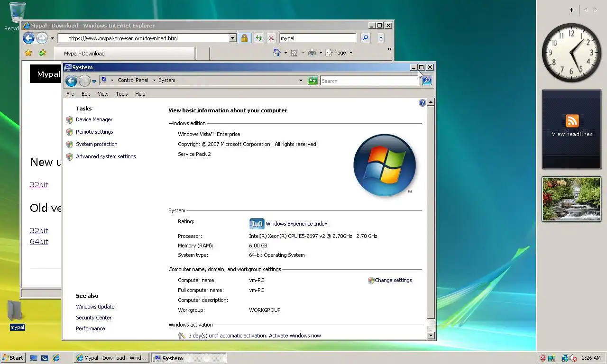The image size is (607, 364).
Task: Click the System breadcrumb segment
Action: (x=167, y=80)
